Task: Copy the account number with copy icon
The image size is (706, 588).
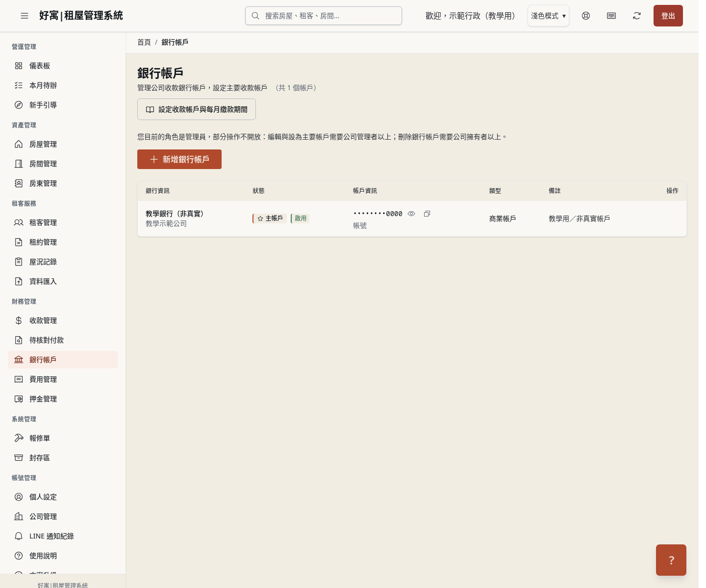Action: point(427,214)
